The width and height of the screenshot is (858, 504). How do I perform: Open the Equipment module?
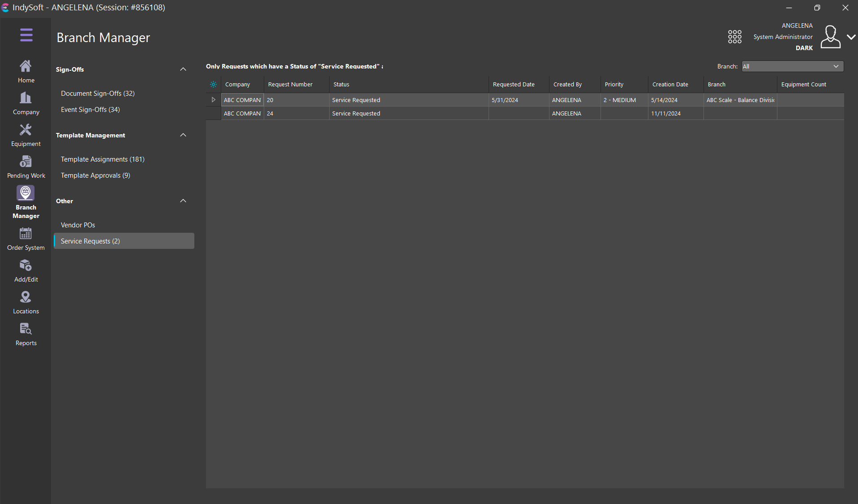pos(26,135)
